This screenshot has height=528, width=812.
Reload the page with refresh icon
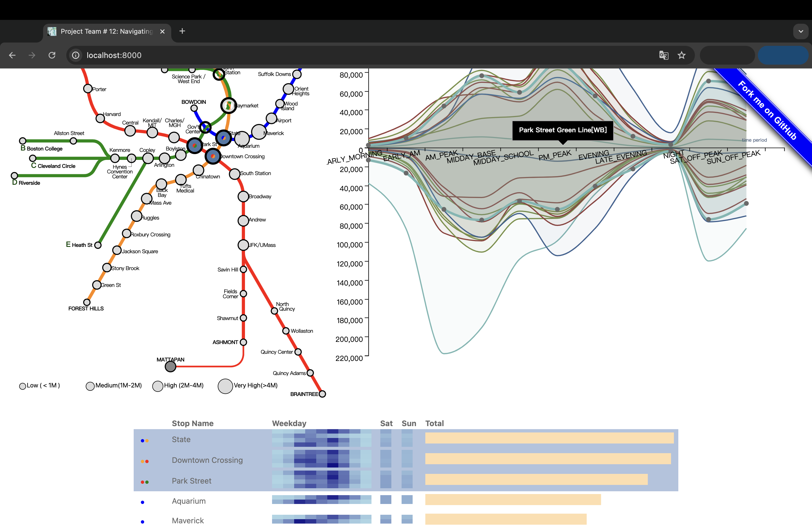(x=52, y=55)
